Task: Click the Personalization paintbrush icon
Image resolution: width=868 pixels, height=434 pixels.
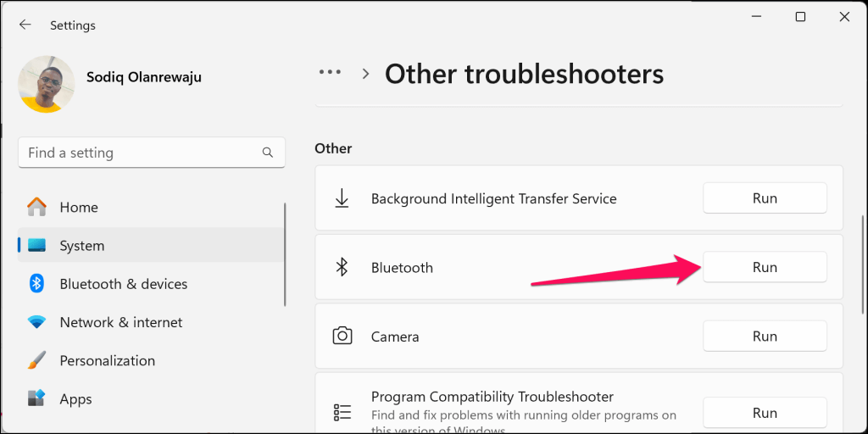Action: [36, 360]
